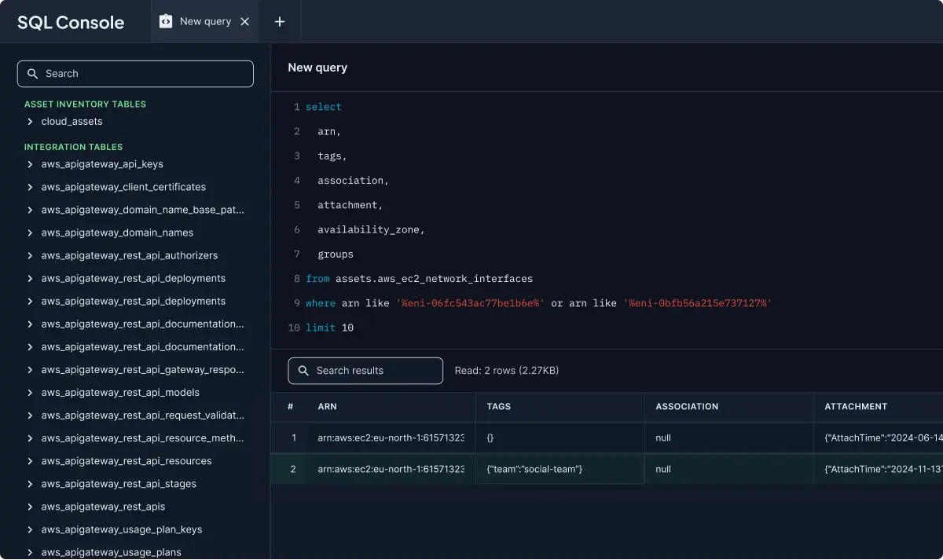
Task: Click 'availability_zone,' line in editor
Action: 371,230
